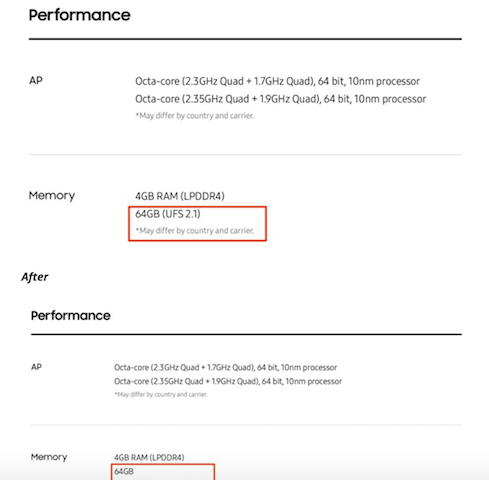Image resolution: width=489 pixels, height=480 pixels.
Task: Select the AP label in first section
Action: click(x=36, y=80)
